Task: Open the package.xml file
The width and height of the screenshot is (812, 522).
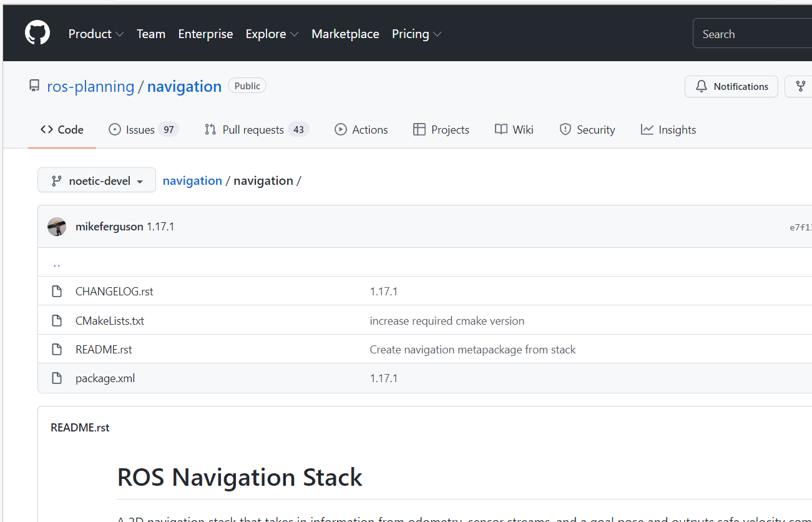Action: click(x=105, y=378)
